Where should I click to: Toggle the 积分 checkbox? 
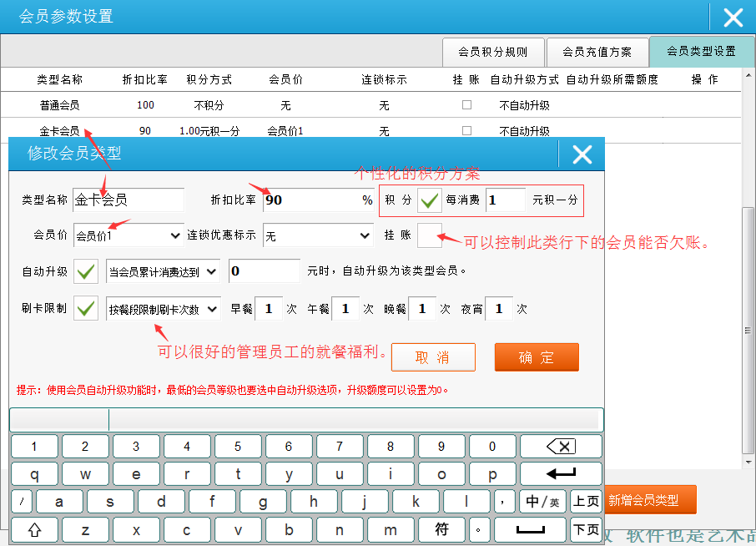pyautogui.click(x=430, y=200)
